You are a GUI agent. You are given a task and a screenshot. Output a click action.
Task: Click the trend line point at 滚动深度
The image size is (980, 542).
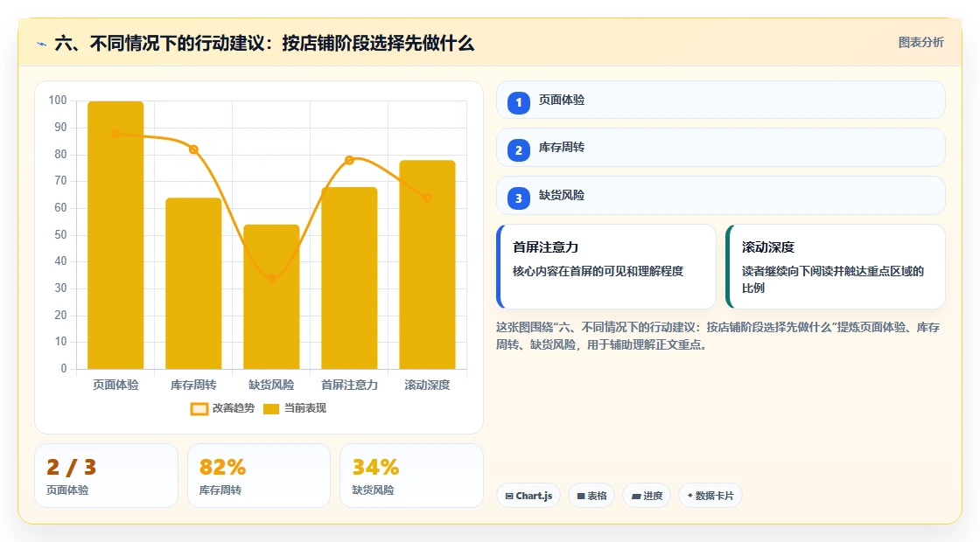[428, 198]
